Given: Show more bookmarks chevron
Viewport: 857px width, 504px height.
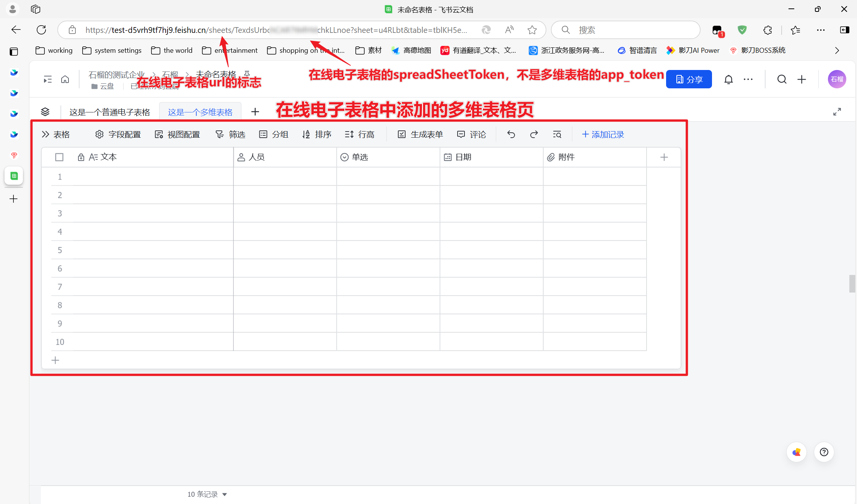Looking at the screenshot, I should tap(837, 50).
